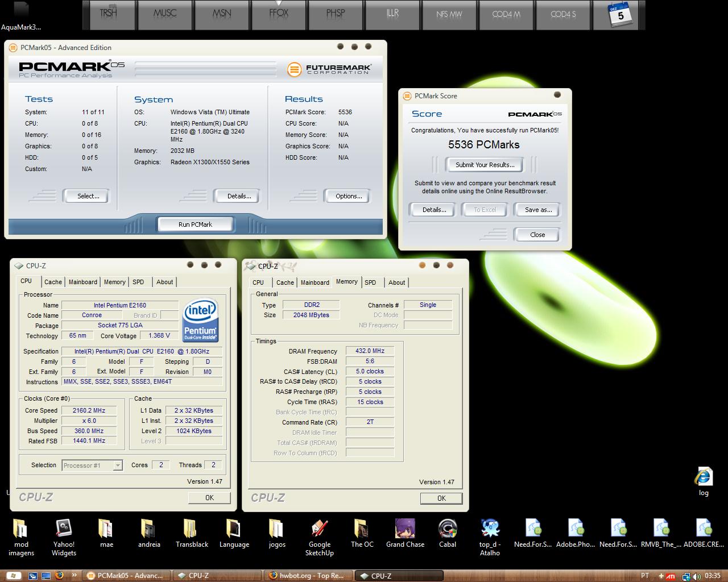Open Memory tab in left CPU-Z
Image resolution: width=728 pixels, height=582 pixels.
coord(114,282)
